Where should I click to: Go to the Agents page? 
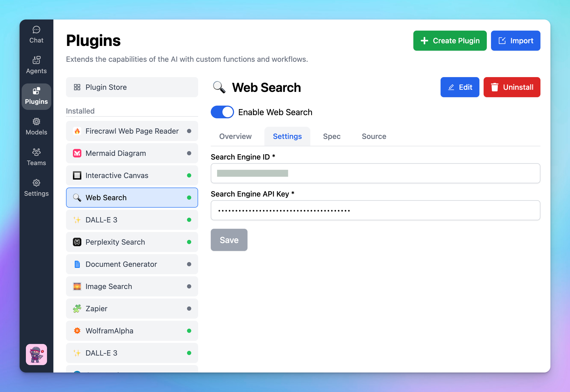point(36,65)
